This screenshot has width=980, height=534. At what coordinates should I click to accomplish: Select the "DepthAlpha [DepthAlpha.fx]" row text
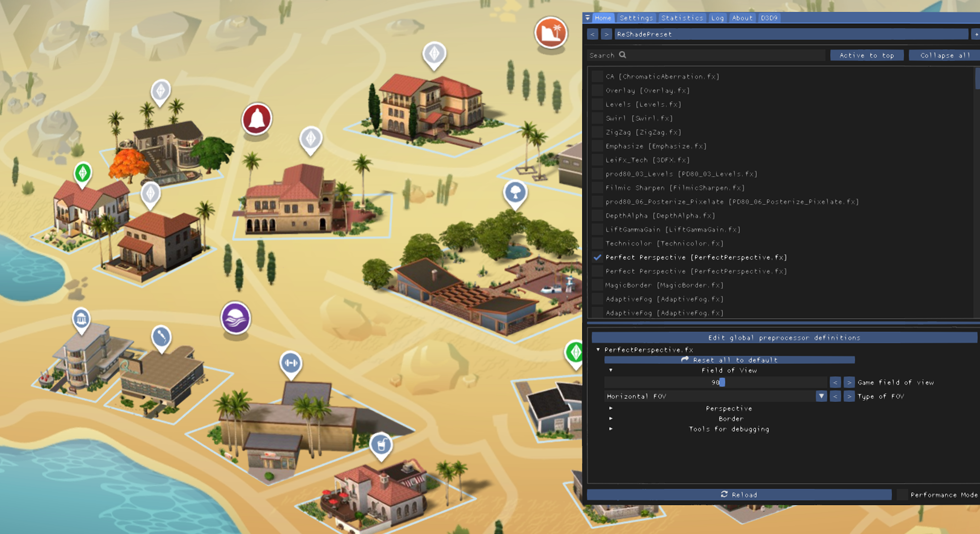660,216
